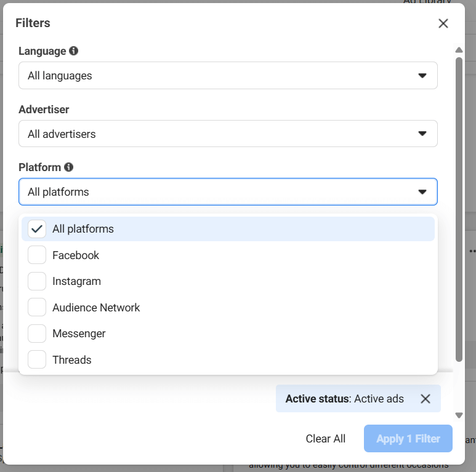Click the scrollbar down arrow
Image resolution: width=476 pixels, height=472 pixels.
[x=459, y=415]
